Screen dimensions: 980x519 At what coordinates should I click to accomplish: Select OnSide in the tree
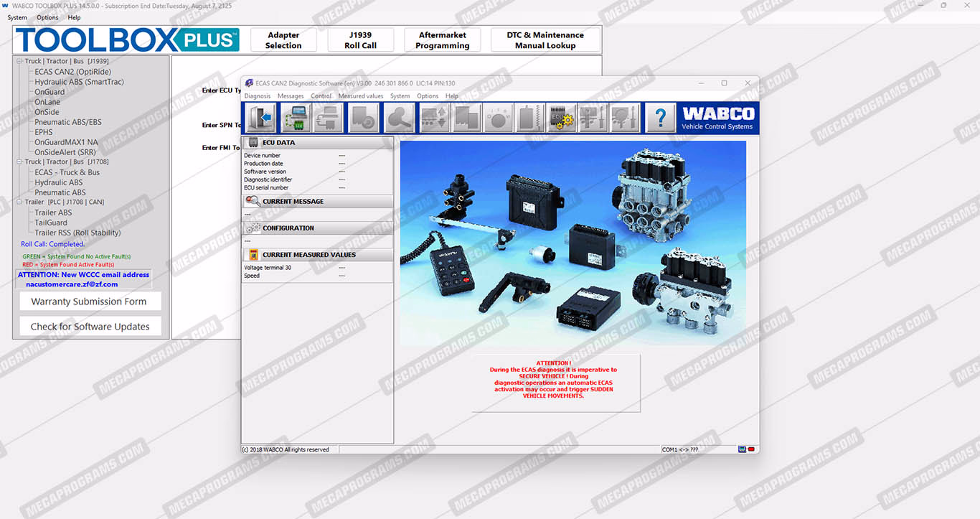[x=47, y=112]
